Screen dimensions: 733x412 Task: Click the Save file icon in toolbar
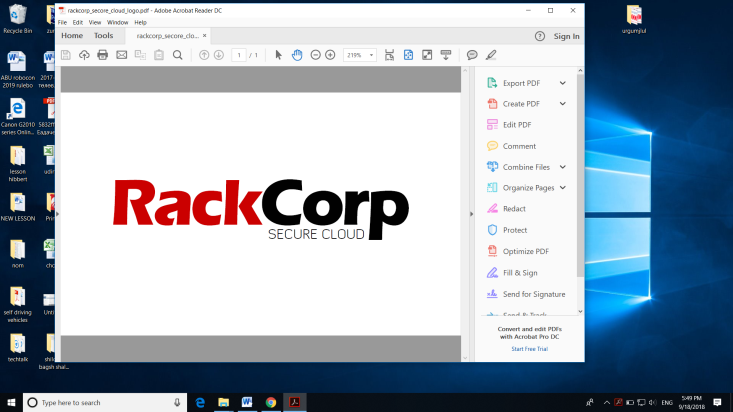65,55
